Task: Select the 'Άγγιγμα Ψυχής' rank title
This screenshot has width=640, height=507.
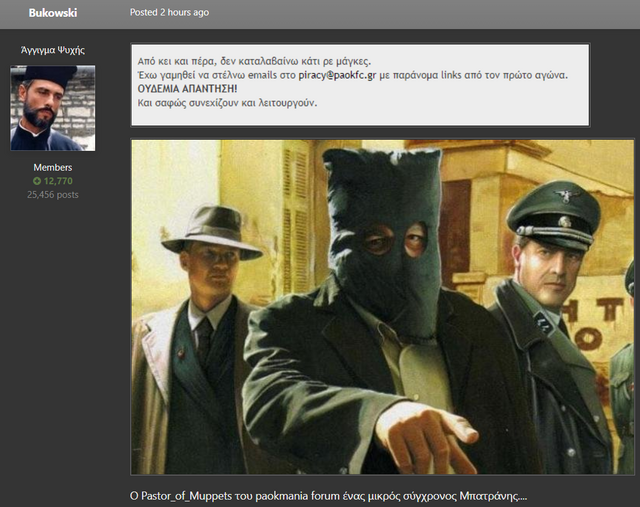Action: [x=53, y=50]
